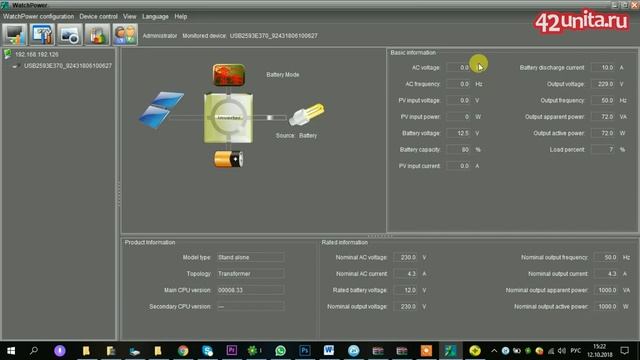Open Photoshop from taskbar

tap(304, 351)
